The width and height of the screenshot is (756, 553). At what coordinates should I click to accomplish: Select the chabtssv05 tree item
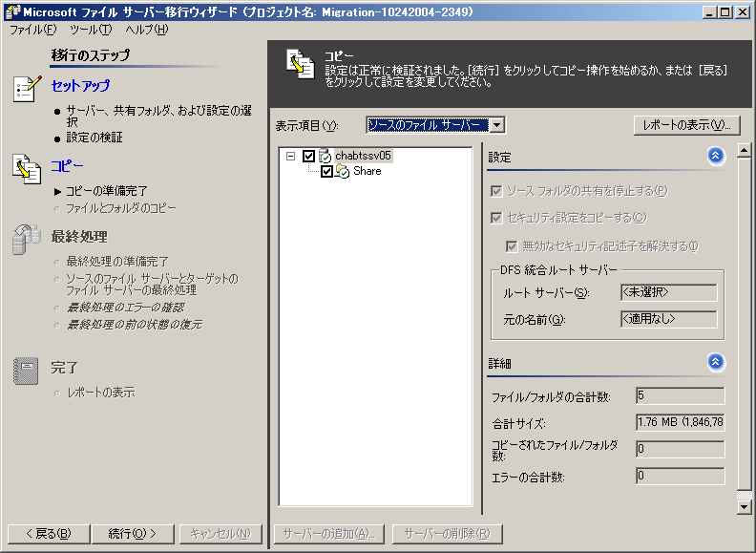[363, 156]
